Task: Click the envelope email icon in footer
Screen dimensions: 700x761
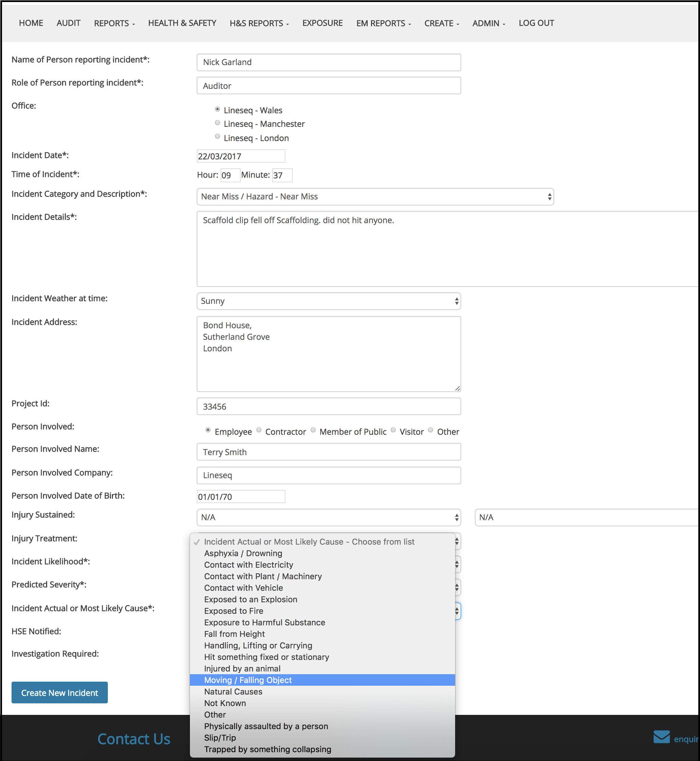Action: tap(661, 737)
